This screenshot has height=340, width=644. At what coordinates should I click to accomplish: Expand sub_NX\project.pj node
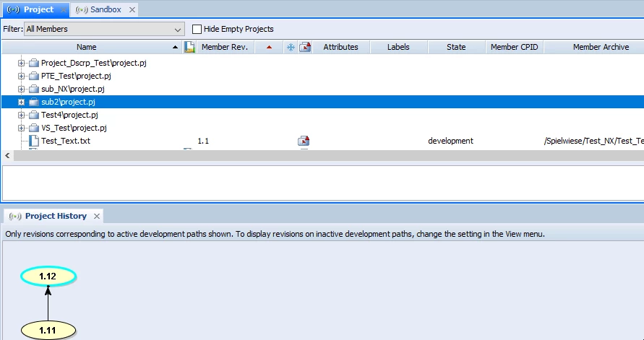pos(22,89)
